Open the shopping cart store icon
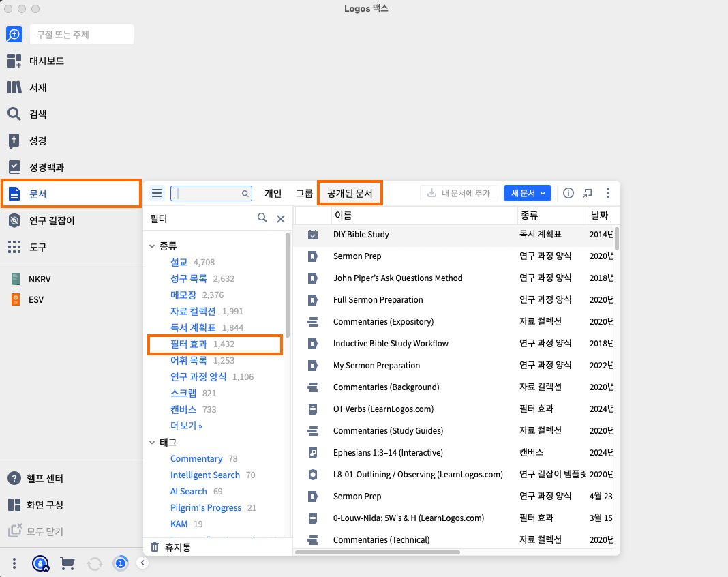728x577 pixels. (x=67, y=563)
